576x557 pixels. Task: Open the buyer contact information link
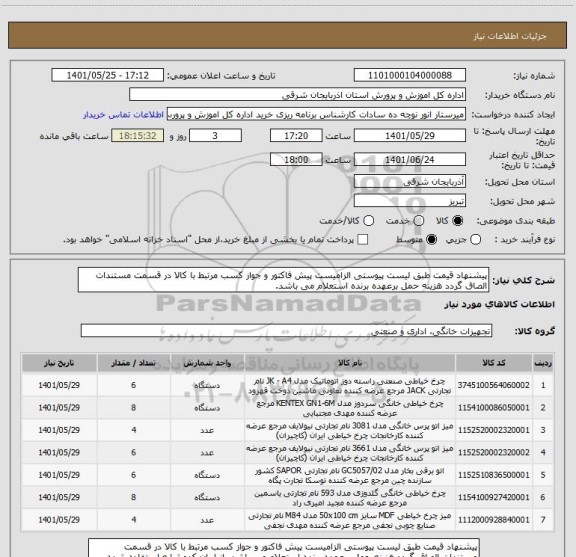(x=123, y=115)
